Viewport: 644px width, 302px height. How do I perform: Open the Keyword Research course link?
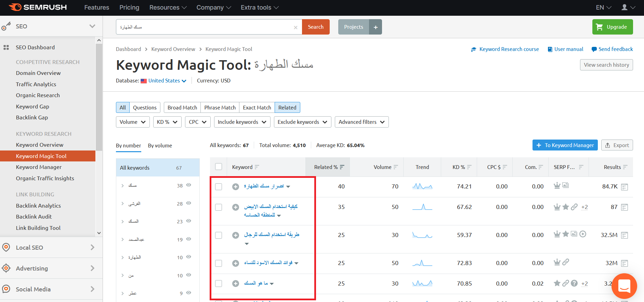tap(509, 49)
